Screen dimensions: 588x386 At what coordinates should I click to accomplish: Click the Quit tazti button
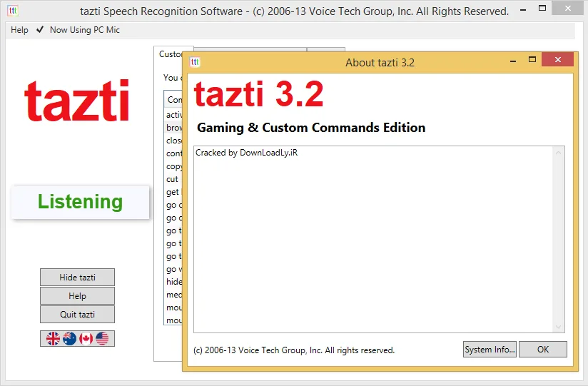[x=77, y=315]
